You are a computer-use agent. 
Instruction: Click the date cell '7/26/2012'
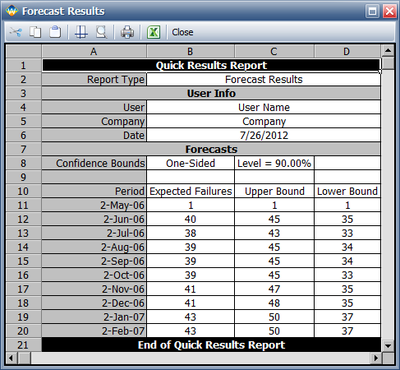click(x=263, y=135)
